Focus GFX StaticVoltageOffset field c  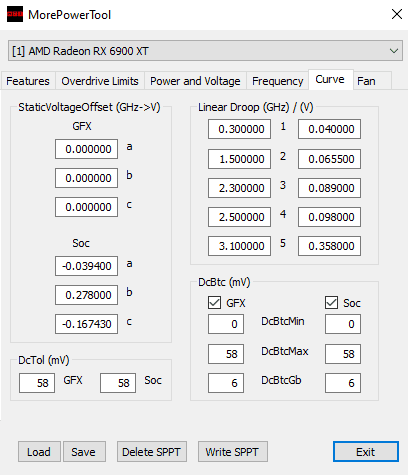[86, 207]
